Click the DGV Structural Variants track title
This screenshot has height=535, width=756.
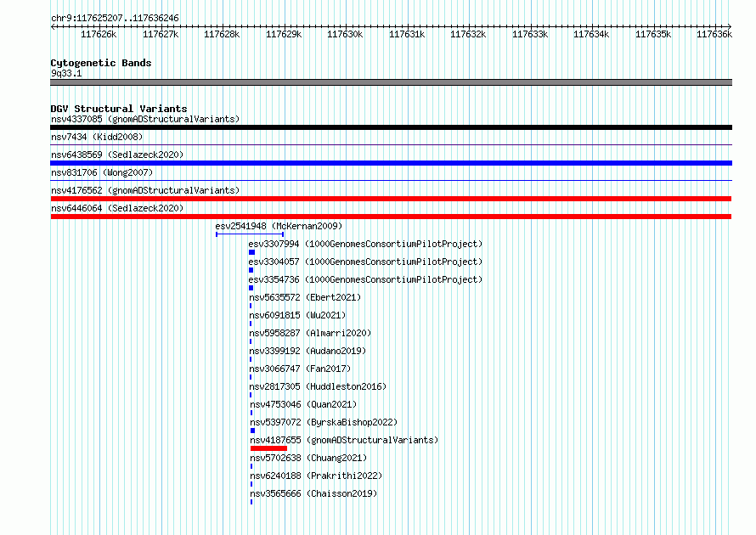tap(119, 109)
